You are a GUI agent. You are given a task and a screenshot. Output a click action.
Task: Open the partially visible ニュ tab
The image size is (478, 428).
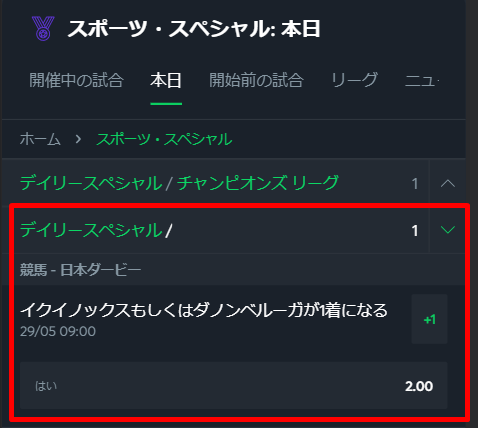pos(422,80)
